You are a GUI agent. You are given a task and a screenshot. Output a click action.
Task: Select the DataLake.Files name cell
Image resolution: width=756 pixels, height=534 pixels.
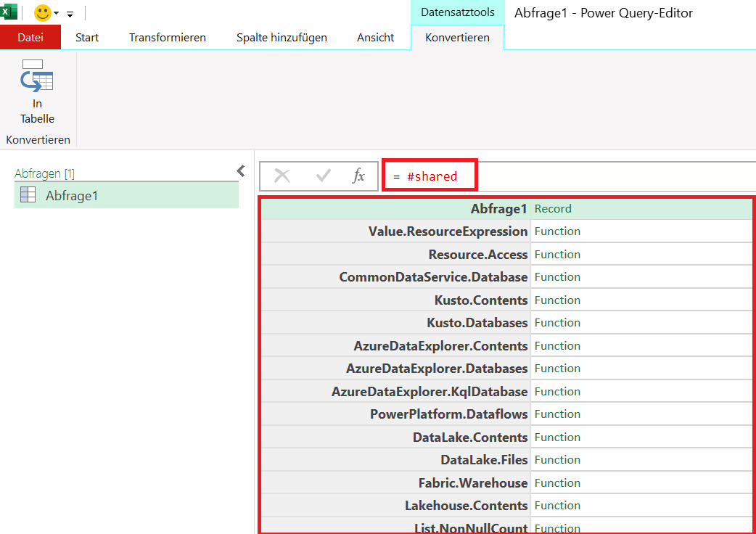pos(396,460)
